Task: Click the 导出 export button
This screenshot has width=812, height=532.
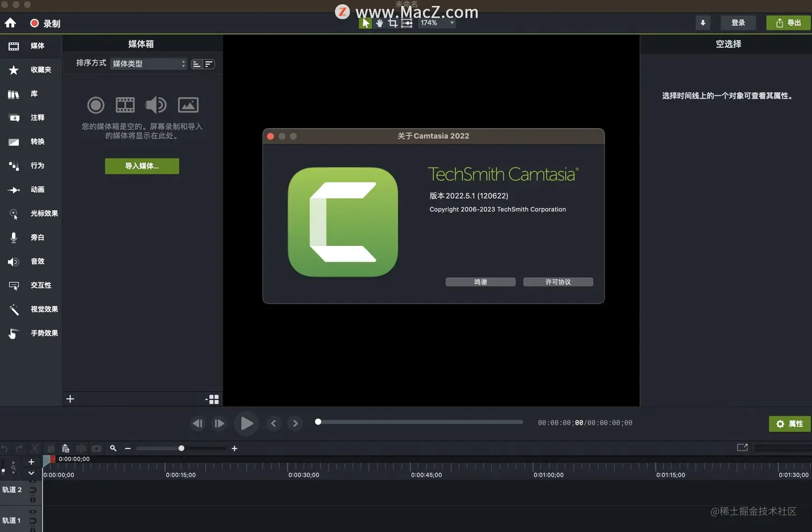Action: (788, 23)
